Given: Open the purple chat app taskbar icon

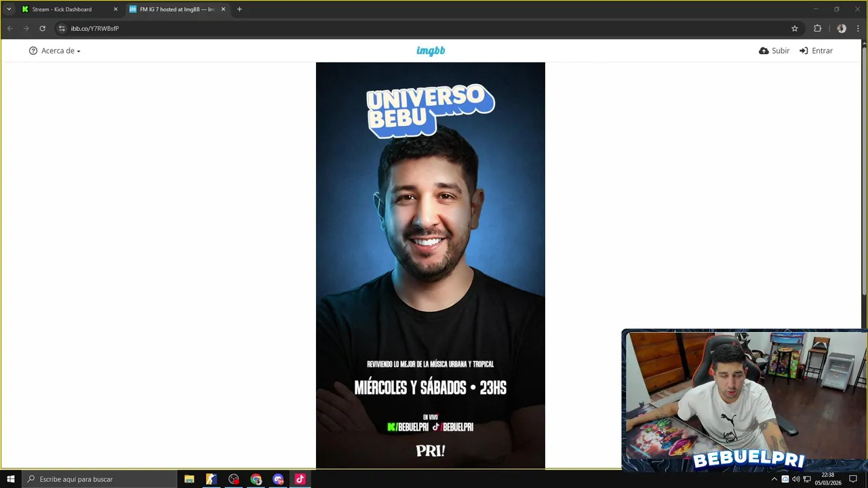Looking at the screenshot, I should point(278,479).
